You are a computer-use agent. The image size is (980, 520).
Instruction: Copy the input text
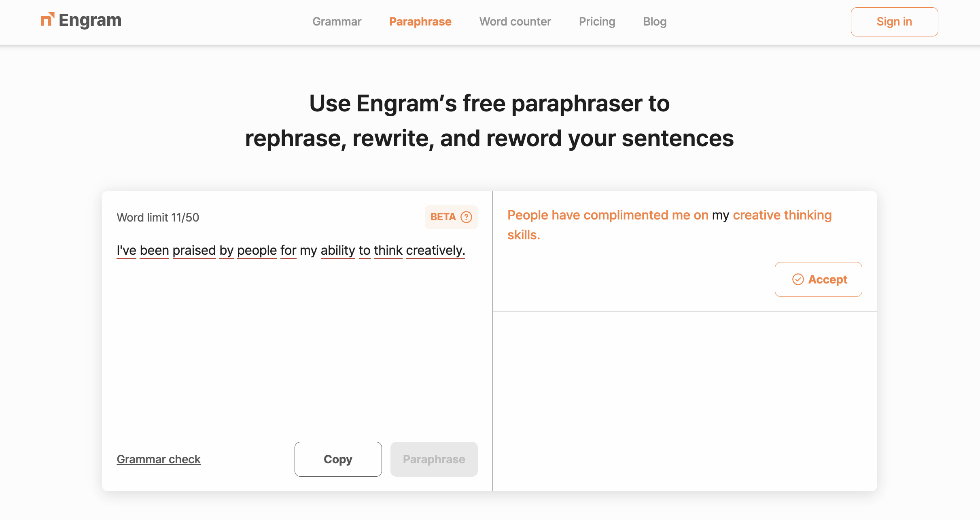338,459
